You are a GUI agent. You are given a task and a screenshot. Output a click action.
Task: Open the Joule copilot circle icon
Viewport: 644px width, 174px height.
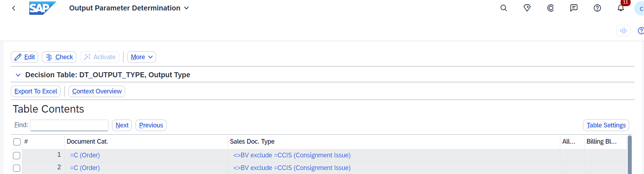pos(550,8)
